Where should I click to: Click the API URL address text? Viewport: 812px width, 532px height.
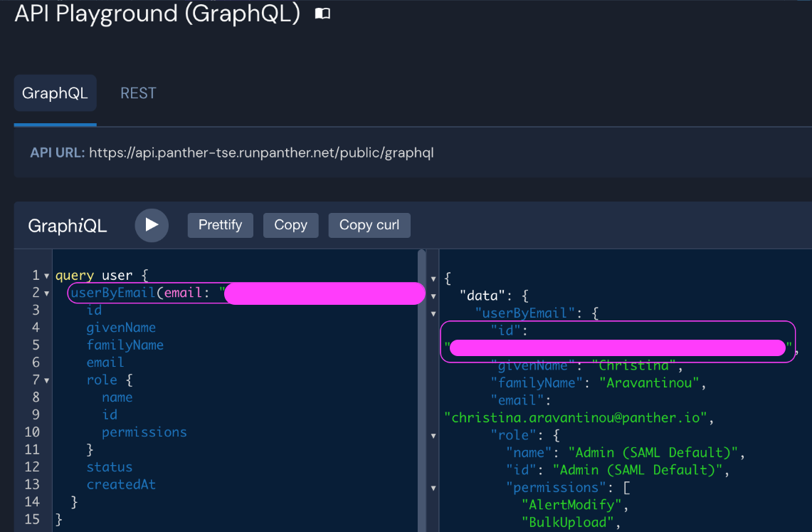pyautogui.click(x=260, y=152)
